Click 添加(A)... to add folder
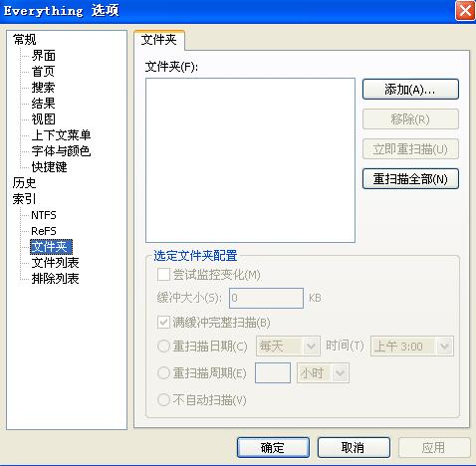The height and width of the screenshot is (466, 476). 410,89
